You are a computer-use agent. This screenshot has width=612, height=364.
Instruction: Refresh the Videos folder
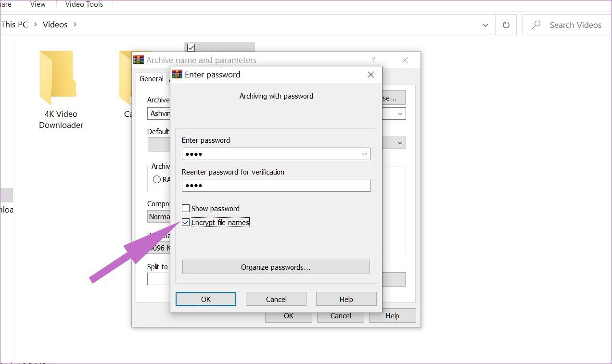[506, 25]
